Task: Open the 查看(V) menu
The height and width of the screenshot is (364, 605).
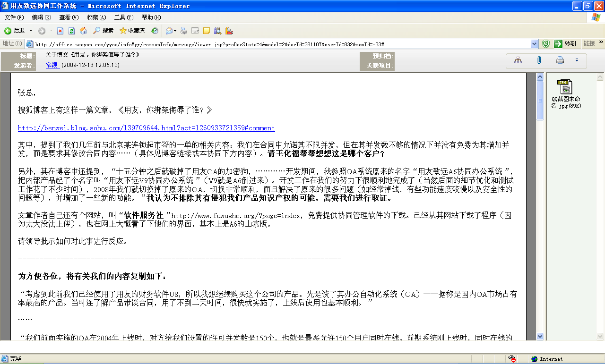Action: (x=69, y=17)
